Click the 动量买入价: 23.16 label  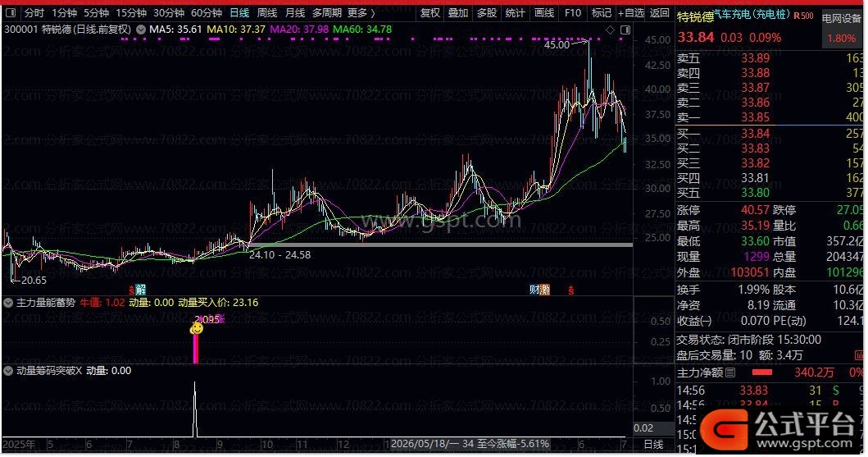[x=218, y=303]
